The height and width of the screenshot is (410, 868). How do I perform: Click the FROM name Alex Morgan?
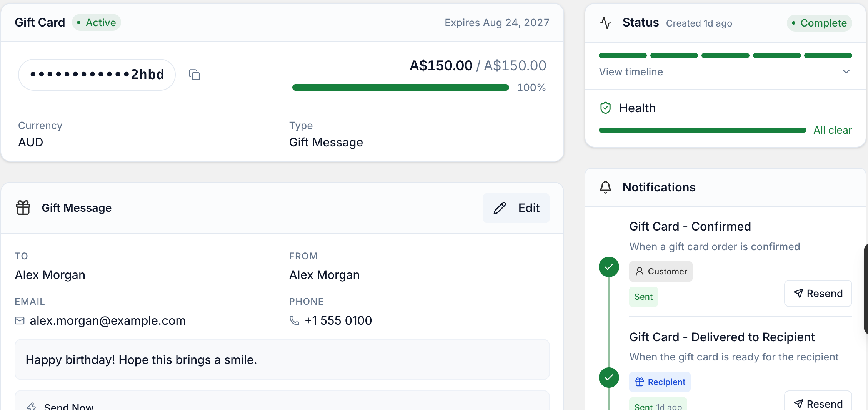pyautogui.click(x=324, y=275)
